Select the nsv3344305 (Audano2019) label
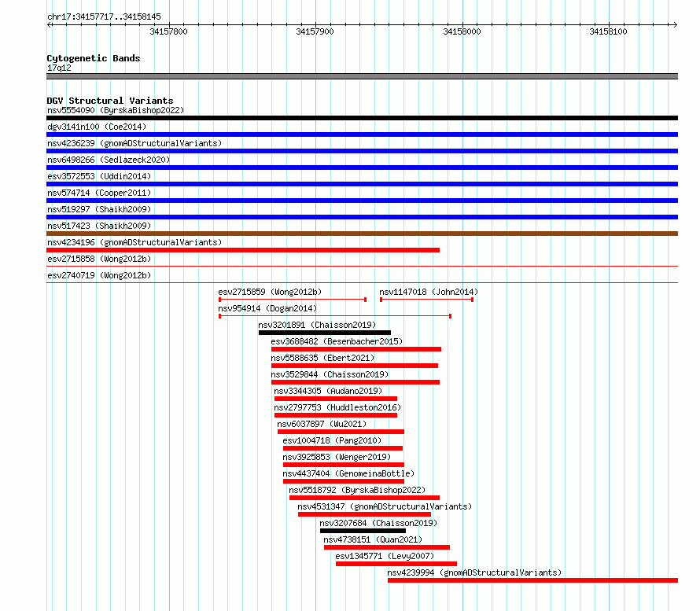 [328, 391]
